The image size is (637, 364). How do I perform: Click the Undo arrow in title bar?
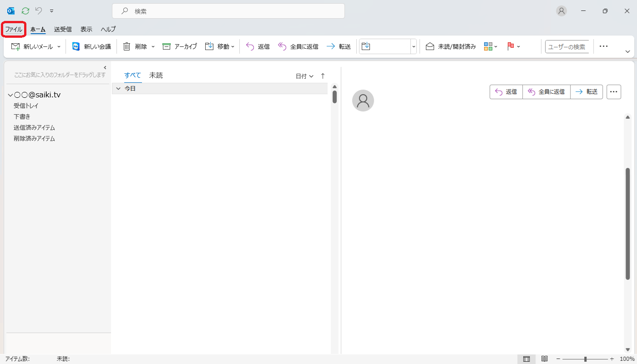(39, 11)
